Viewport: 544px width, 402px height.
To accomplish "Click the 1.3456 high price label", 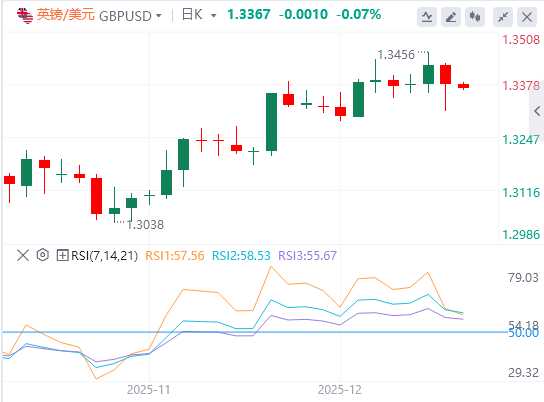I will pos(396,55).
